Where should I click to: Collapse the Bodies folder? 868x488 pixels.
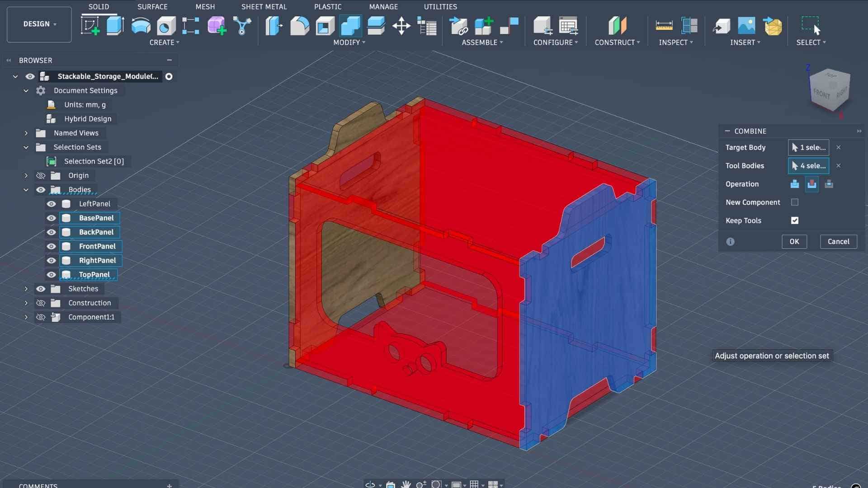pos(26,190)
